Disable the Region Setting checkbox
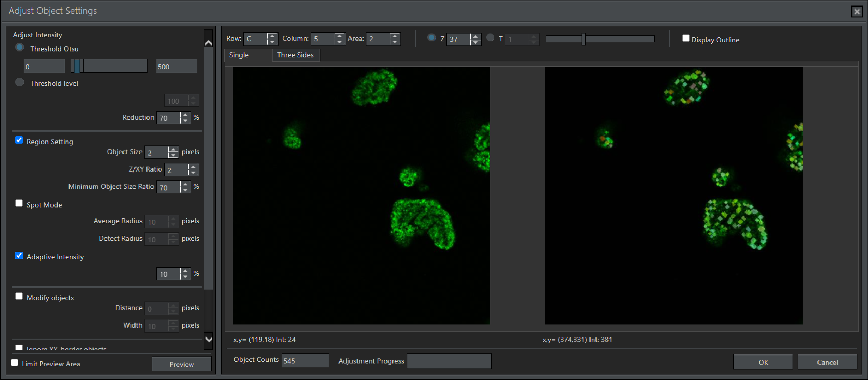This screenshot has width=868, height=380. (x=19, y=140)
